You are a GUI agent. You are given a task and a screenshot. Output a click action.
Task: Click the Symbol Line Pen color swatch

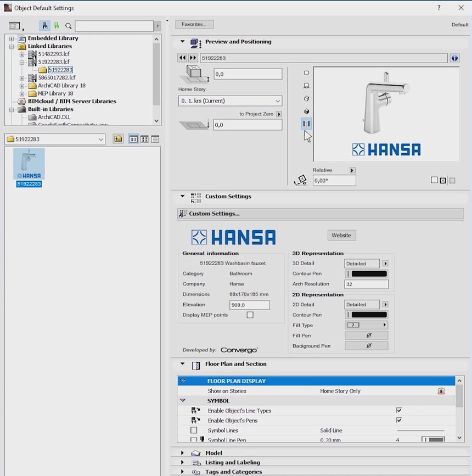click(434, 439)
